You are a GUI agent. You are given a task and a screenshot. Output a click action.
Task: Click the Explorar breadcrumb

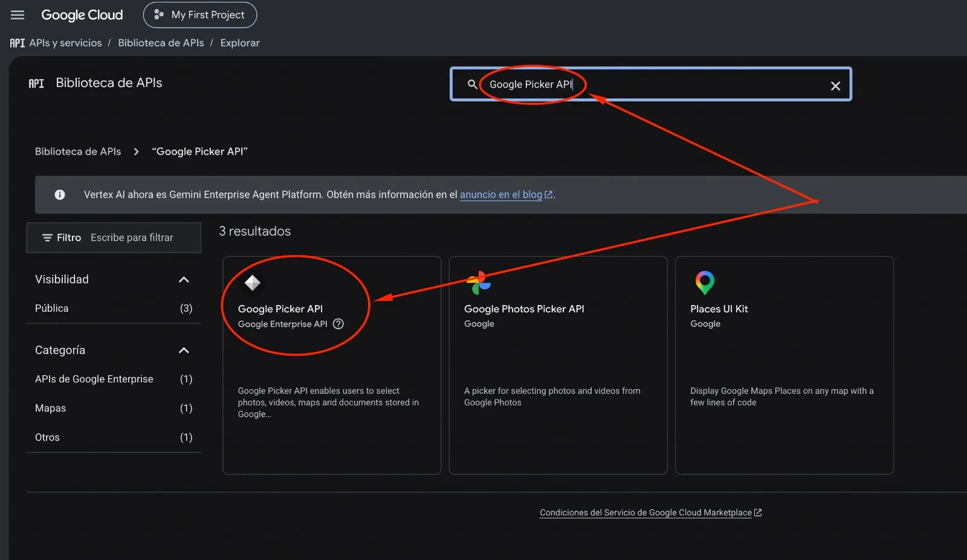pyautogui.click(x=240, y=43)
